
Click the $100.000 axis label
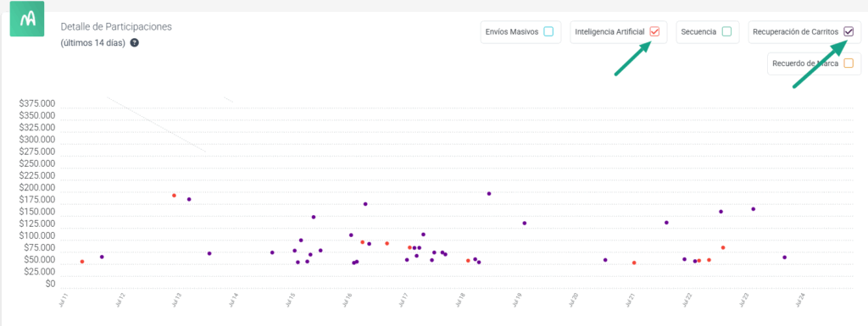click(x=36, y=236)
